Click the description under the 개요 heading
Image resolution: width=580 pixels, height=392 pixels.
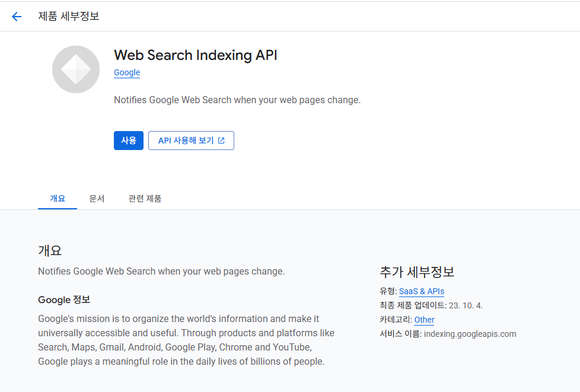point(161,272)
